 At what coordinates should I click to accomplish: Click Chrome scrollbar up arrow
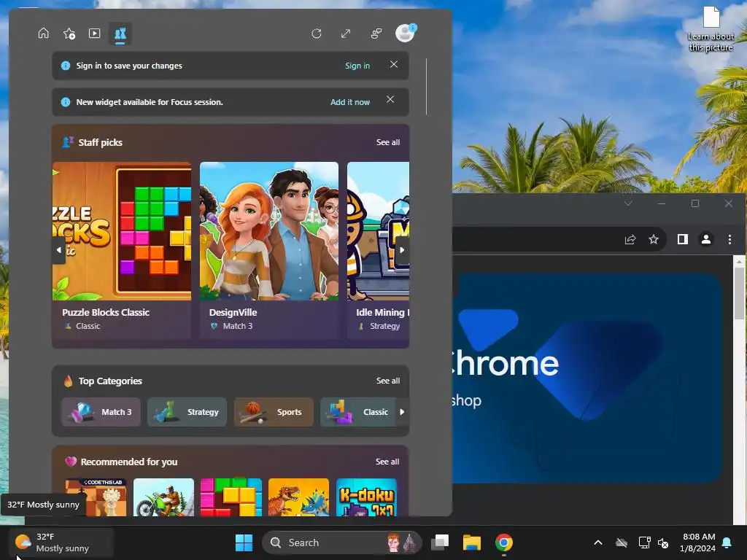[739, 261]
